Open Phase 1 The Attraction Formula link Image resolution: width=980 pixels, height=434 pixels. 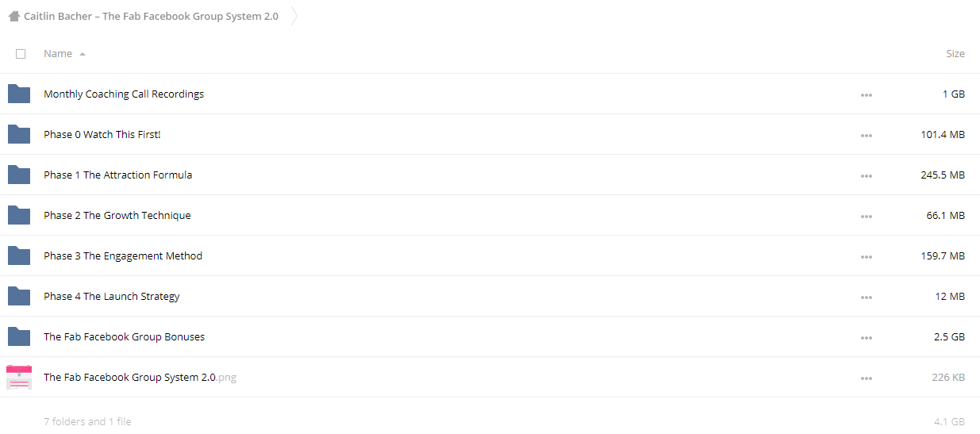point(118,175)
